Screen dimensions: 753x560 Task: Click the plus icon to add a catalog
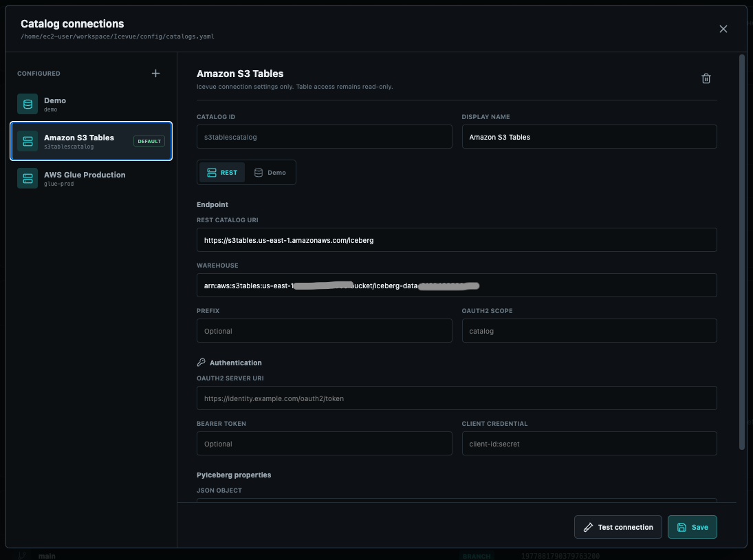tap(155, 74)
